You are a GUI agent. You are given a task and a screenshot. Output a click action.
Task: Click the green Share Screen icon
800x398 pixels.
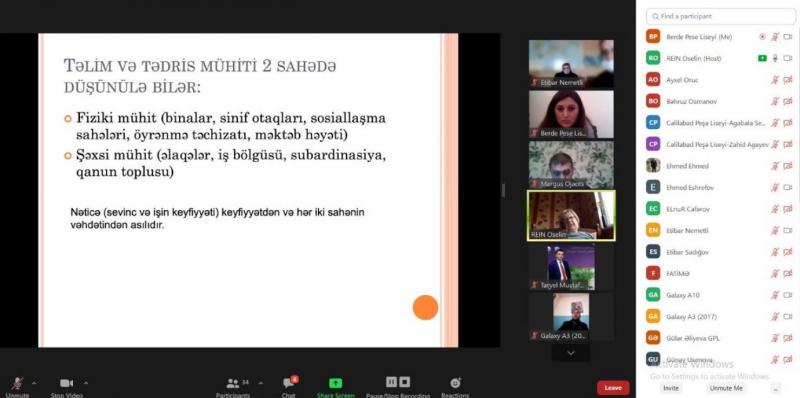coord(335,383)
